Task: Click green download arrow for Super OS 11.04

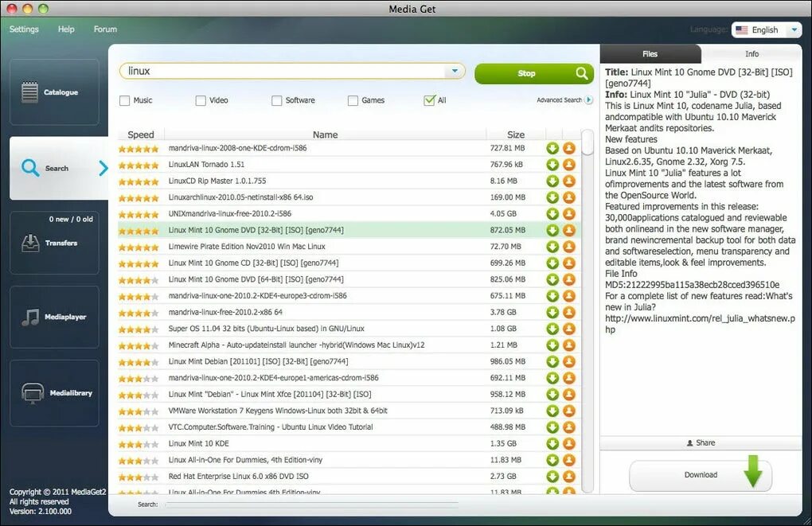Action: 552,329
